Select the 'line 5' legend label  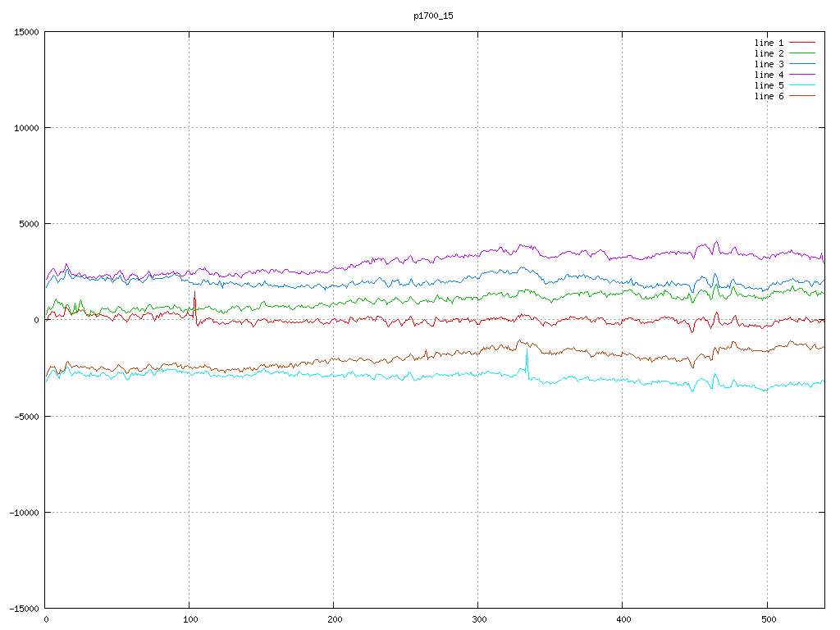pos(769,85)
